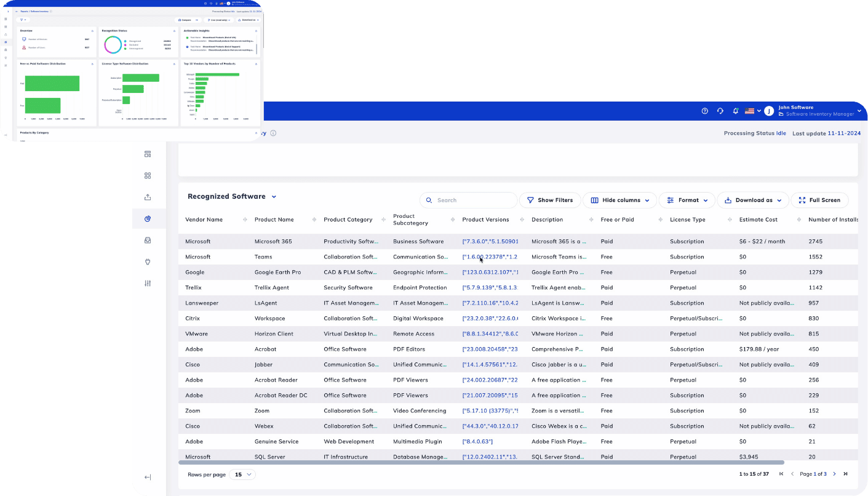868x496 pixels.
Task: Click install count 2745 for Microsoft 365
Action: (x=815, y=241)
